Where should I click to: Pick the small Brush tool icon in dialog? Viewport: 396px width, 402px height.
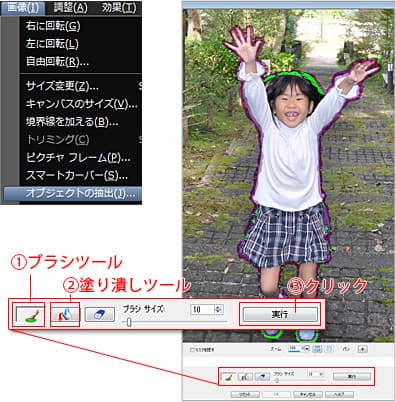(228, 377)
